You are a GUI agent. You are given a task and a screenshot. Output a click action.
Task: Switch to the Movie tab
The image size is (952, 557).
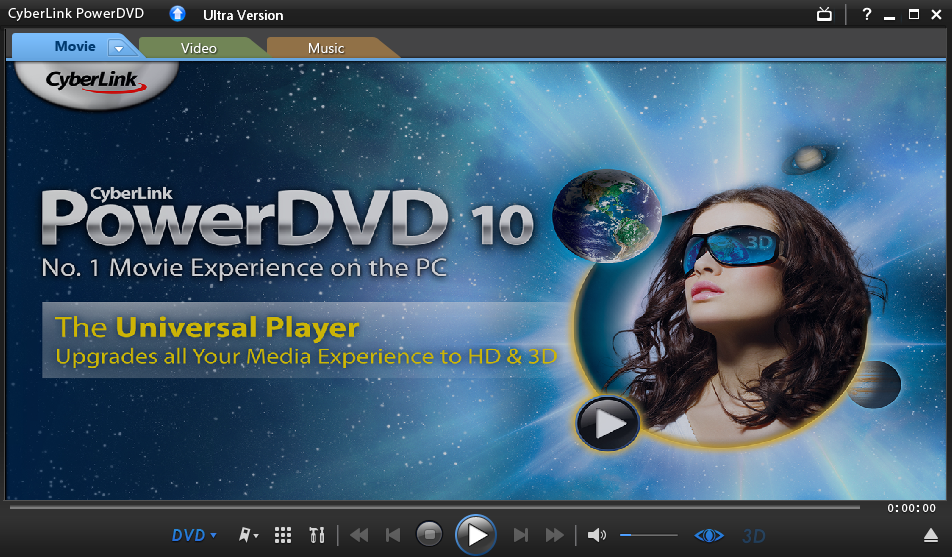tap(75, 46)
